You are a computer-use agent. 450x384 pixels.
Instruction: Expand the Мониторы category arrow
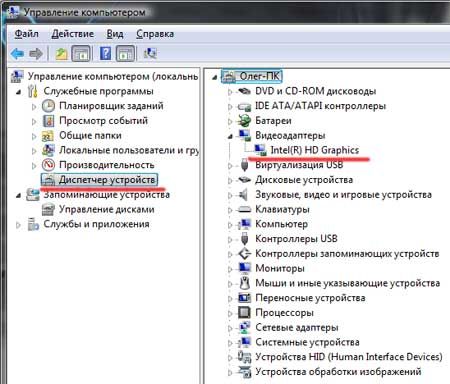point(230,269)
